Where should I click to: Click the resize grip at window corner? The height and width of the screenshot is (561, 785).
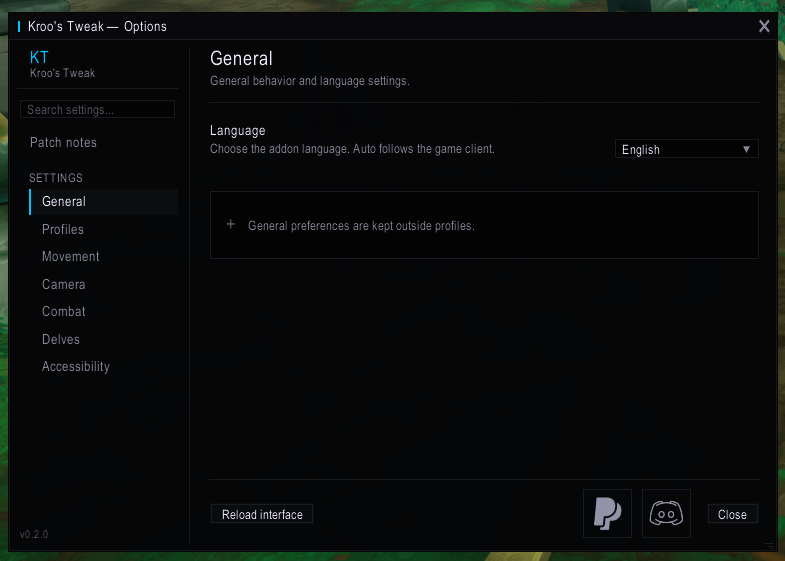pos(769,545)
